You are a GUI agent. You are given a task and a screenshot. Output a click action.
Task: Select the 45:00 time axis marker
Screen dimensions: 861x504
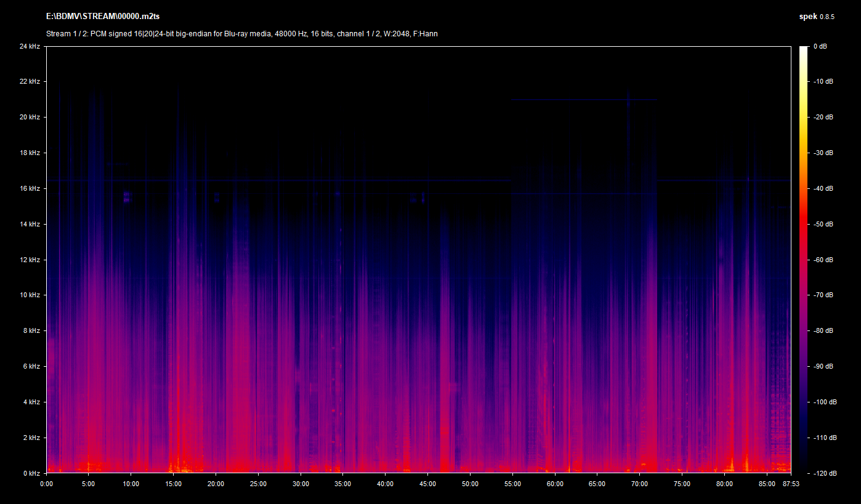(x=427, y=484)
